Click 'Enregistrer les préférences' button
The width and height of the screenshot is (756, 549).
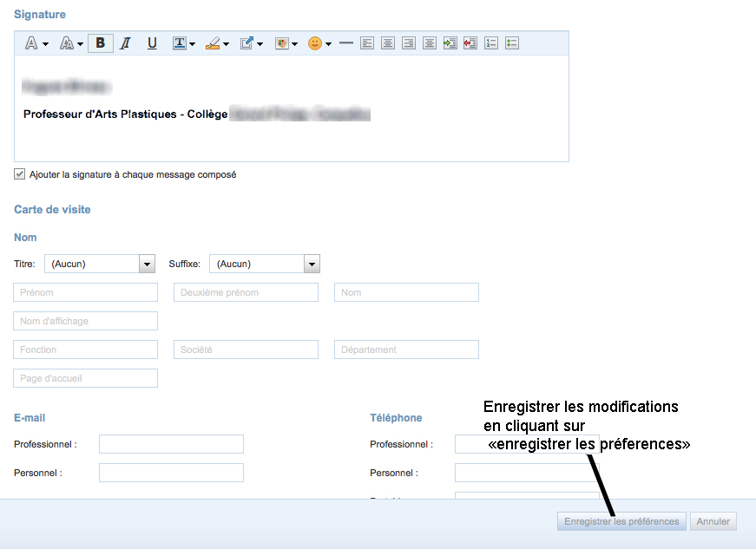621,521
